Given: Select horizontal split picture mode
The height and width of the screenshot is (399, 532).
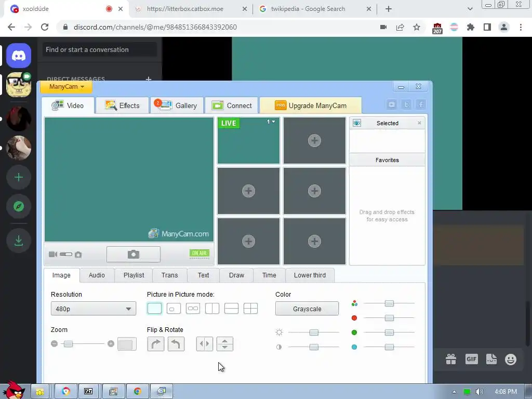Looking at the screenshot, I should 231,309.
